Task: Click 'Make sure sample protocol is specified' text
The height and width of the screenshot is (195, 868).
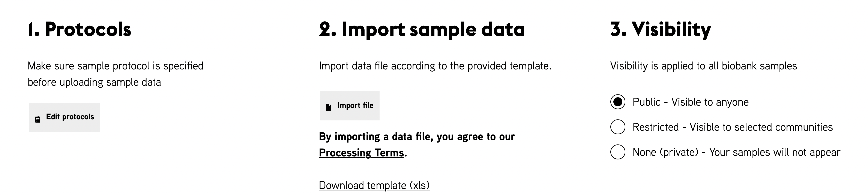Action: [x=115, y=66]
